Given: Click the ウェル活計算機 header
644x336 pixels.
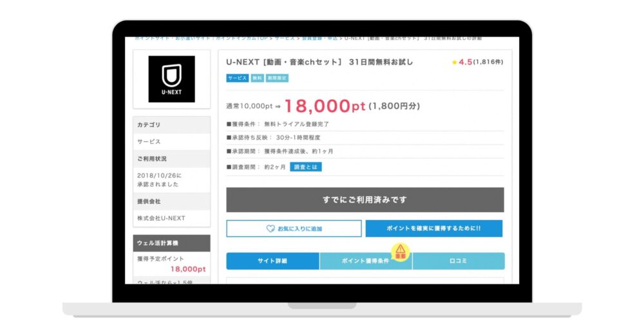Looking at the screenshot, I should [x=172, y=243].
